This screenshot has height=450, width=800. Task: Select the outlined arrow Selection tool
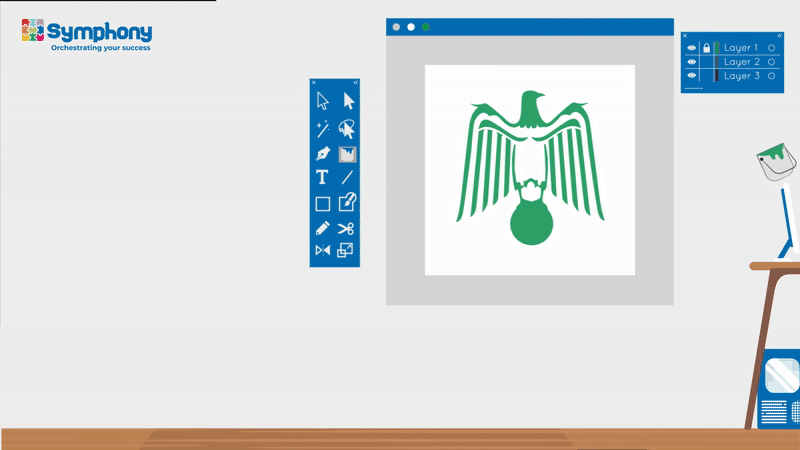coord(322,100)
